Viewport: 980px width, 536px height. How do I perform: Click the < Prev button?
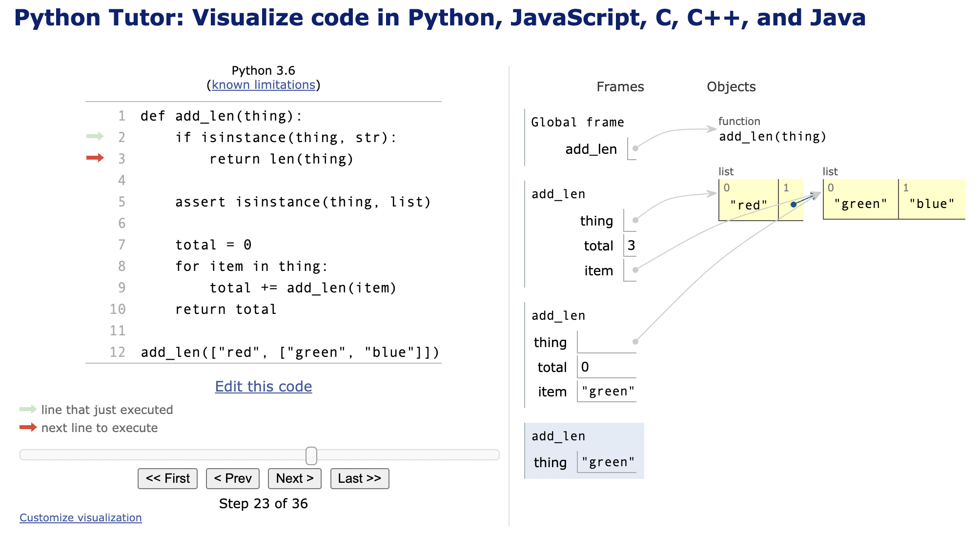click(x=233, y=478)
